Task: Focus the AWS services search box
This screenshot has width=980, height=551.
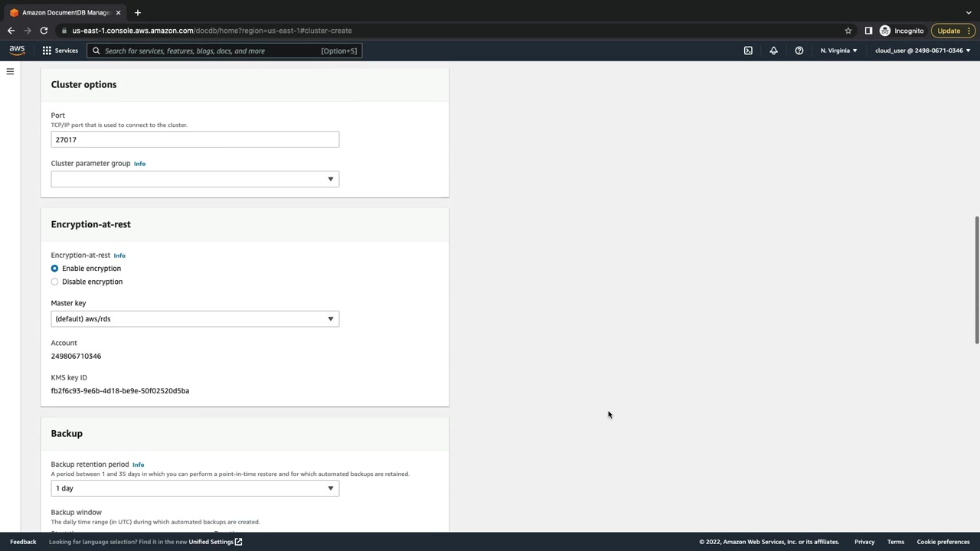Action: 224,51
